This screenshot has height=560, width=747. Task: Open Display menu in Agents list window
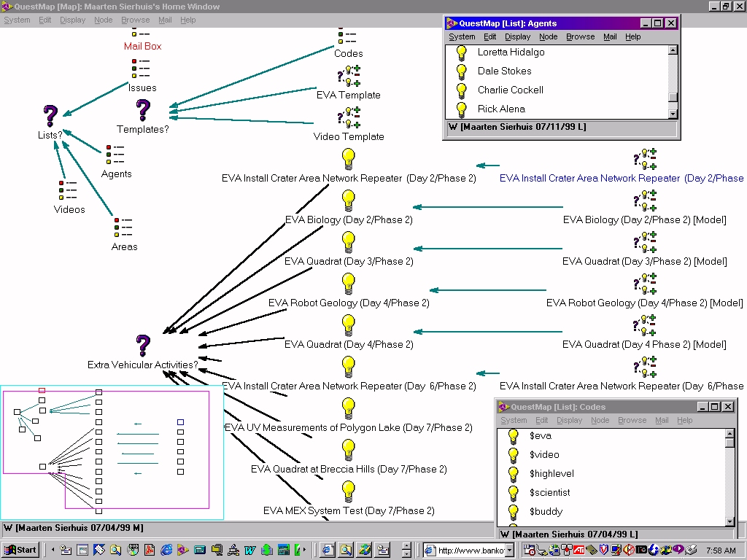click(517, 36)
